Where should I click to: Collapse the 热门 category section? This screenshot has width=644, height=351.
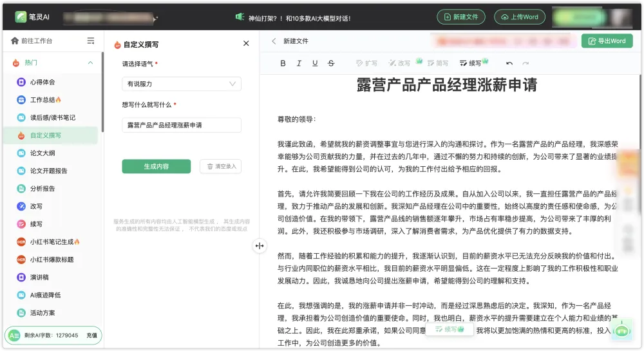(x=90, y=62)
